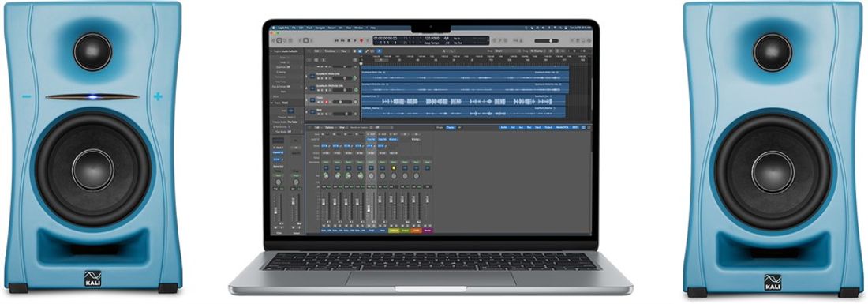The width and height of the screenshot is (868, 304).
Task: Collapse the Region Audio Defaults inspector section
Action: point(271,51)
